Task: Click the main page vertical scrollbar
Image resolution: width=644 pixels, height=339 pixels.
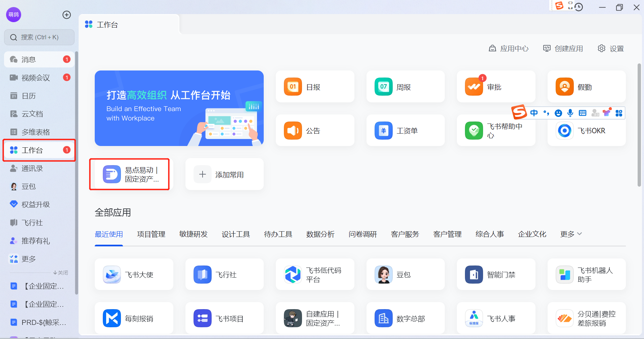Action: 639,125
